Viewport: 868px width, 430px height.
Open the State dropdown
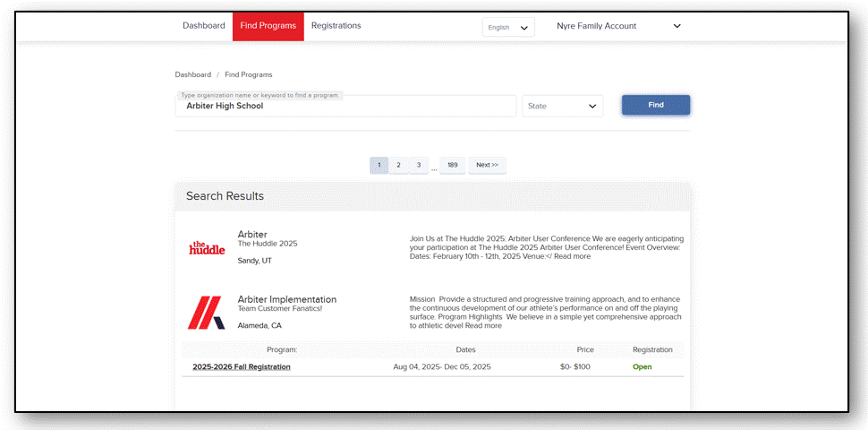[x=563, y=106]
